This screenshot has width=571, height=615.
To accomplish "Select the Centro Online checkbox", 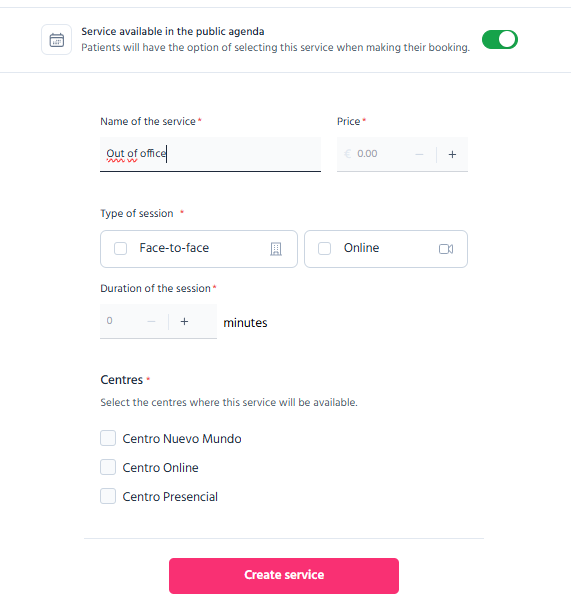I will click(108, 467).
